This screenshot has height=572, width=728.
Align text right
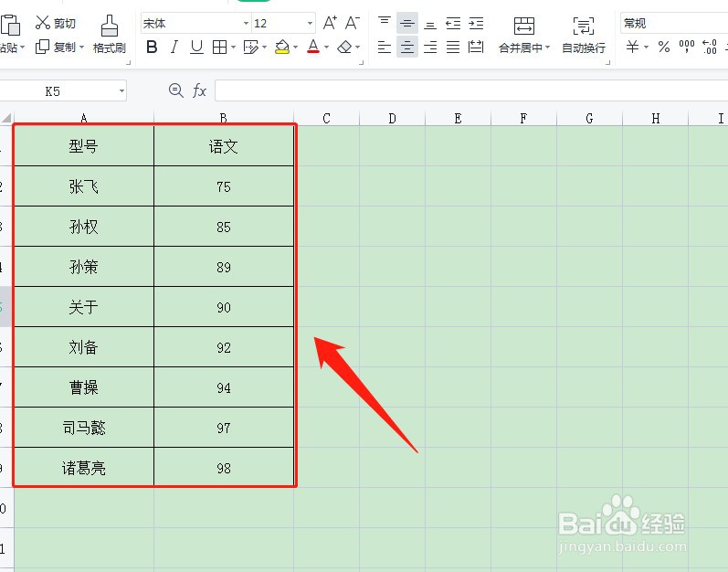tap(430, 47)
